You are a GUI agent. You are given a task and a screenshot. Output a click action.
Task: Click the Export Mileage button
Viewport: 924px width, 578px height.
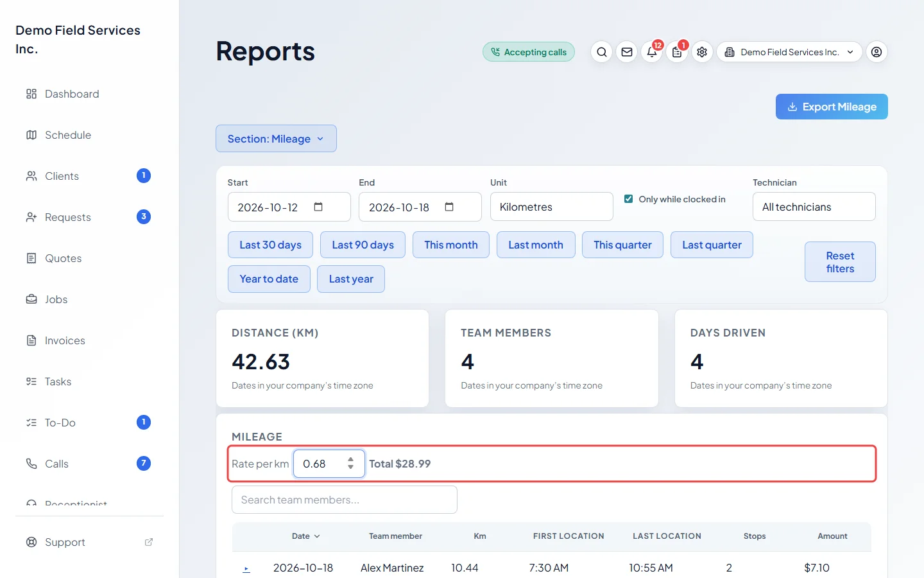coord(832,107)
